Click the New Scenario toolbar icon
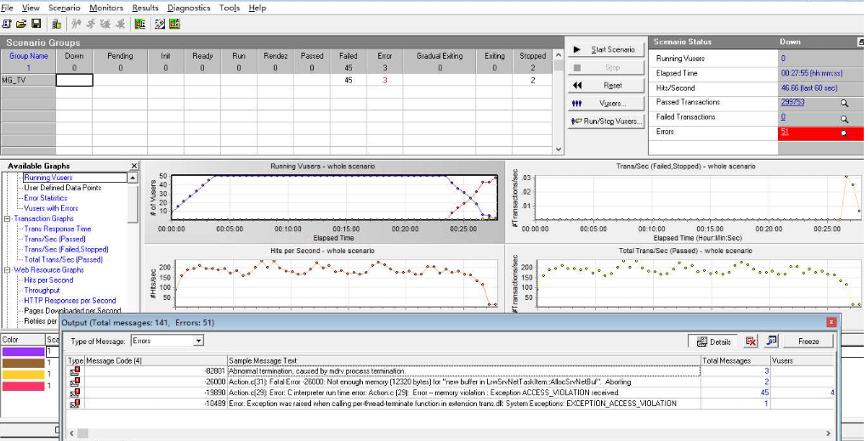 click(x=7, y=24)
